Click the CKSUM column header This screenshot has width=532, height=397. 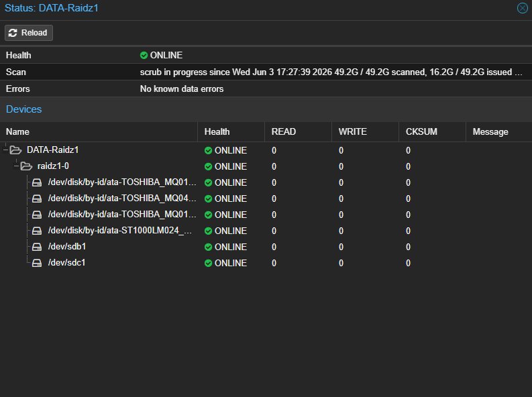tap(433, 131)
